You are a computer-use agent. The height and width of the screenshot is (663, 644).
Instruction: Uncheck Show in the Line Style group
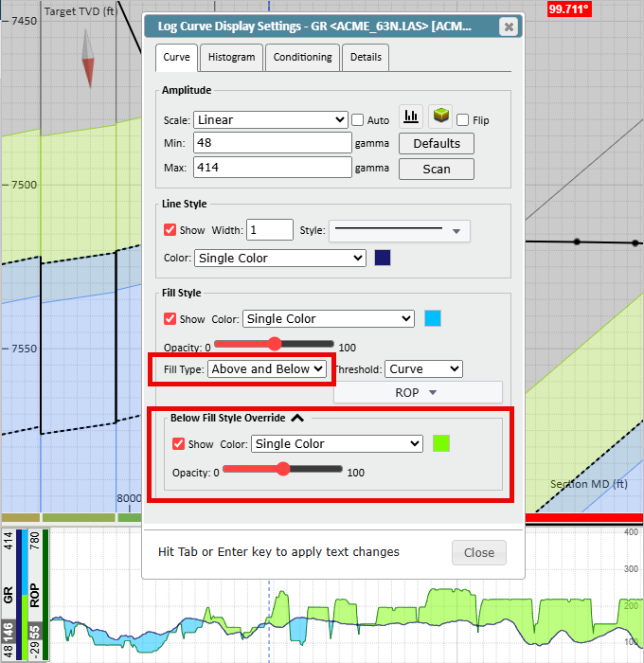(170, 230)
